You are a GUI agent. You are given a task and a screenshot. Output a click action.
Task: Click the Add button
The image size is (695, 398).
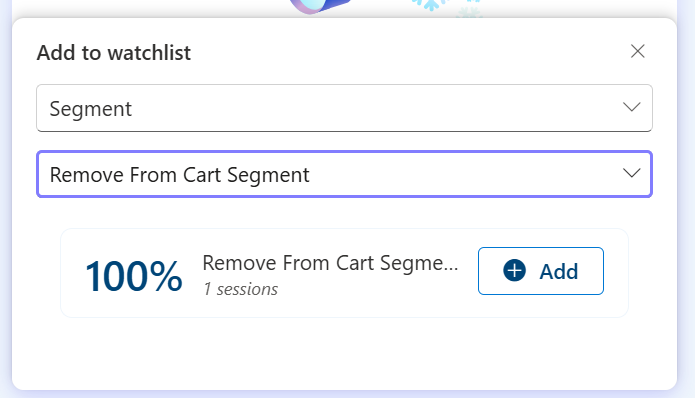[x=541, y=271]
